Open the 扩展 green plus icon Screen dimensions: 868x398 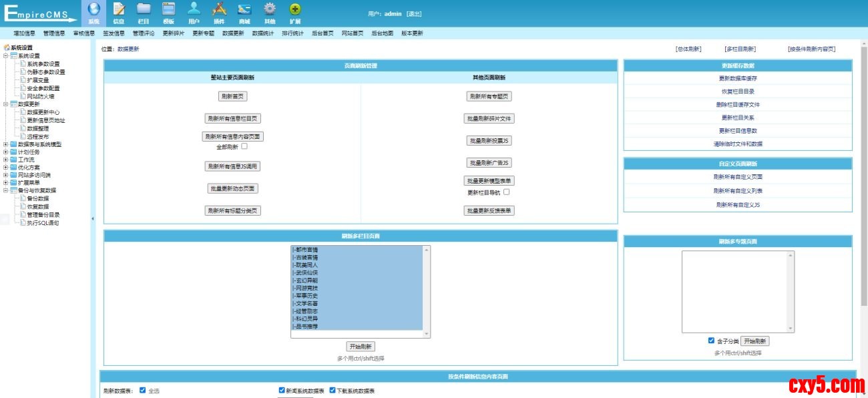(295, 10)
